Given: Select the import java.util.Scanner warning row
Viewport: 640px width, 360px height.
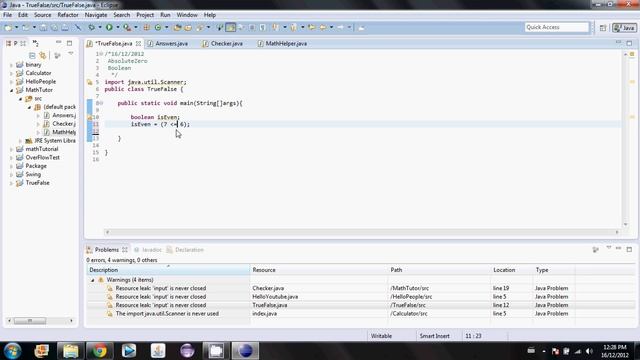Looking at the screenshot, I should [x=360, y=314].
